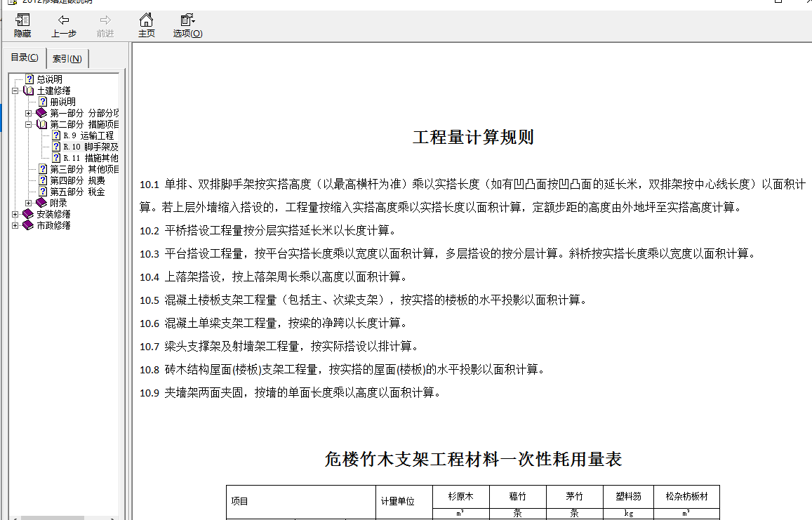Click question-mark icon beside R.11
This screenshot has height=520, width=812.
(56, 158)
